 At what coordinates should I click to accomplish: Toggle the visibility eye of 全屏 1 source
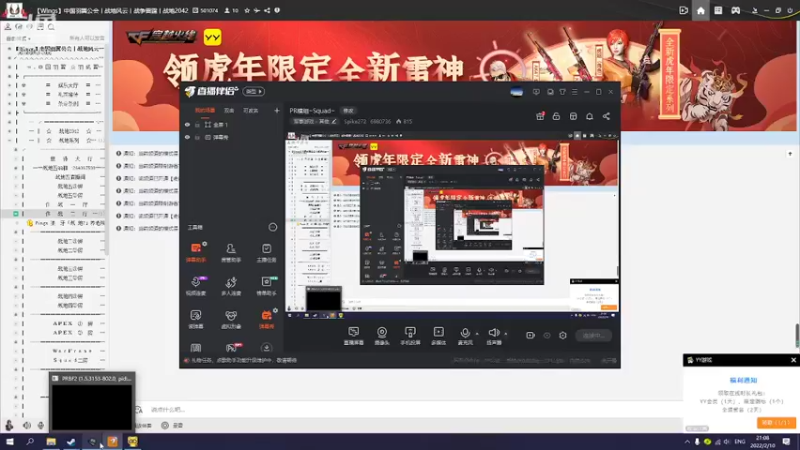click(187, 124)
